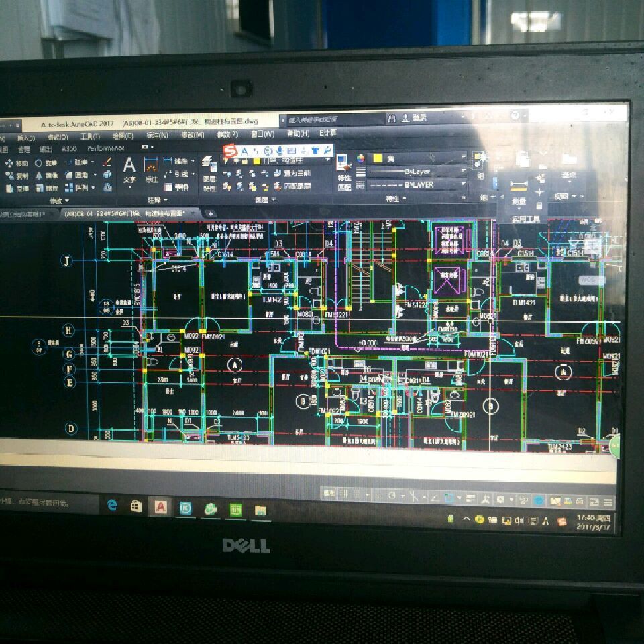Expand the 图层 (Layers) panel

(x=265, y=200)
